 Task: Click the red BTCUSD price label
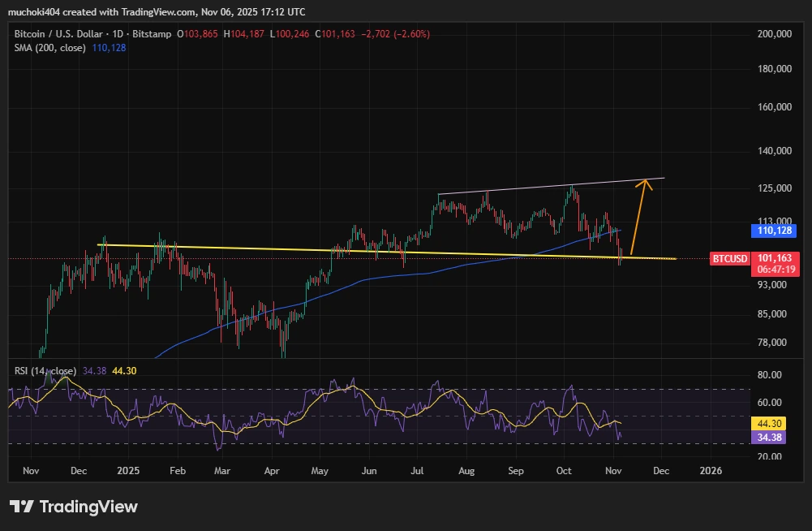(729, 259)
